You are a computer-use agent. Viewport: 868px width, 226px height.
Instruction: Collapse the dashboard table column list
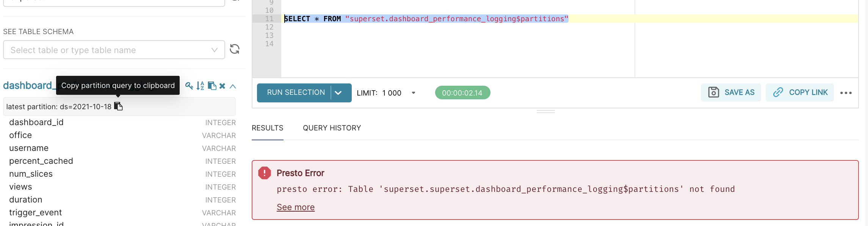pyautogui.click(x=233, y=86)
